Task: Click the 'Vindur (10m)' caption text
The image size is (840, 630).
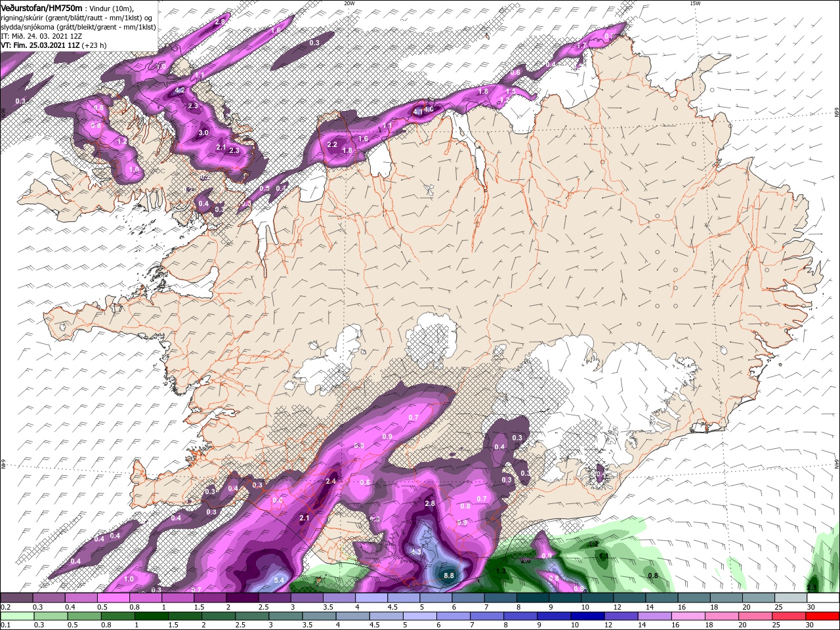Action: tap(112, 9)
